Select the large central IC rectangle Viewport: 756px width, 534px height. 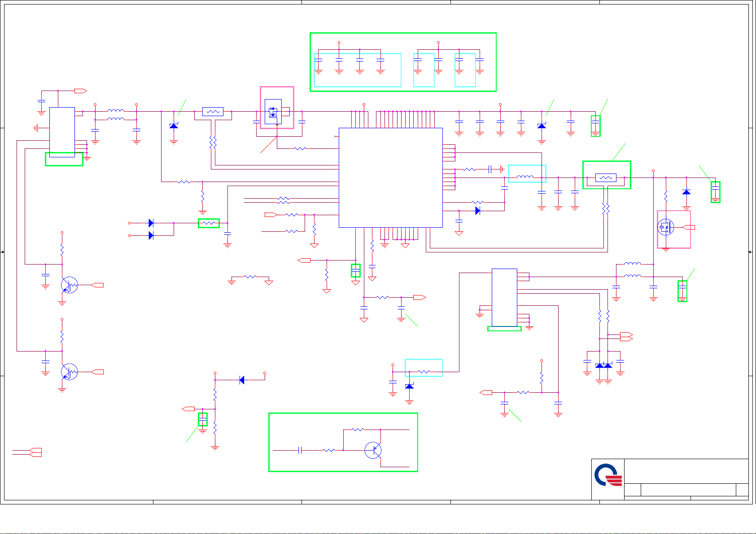(x=391, y=178)
